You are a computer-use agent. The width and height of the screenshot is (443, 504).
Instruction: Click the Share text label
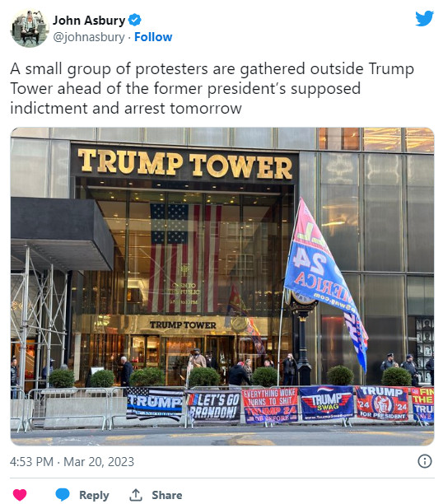167,495
